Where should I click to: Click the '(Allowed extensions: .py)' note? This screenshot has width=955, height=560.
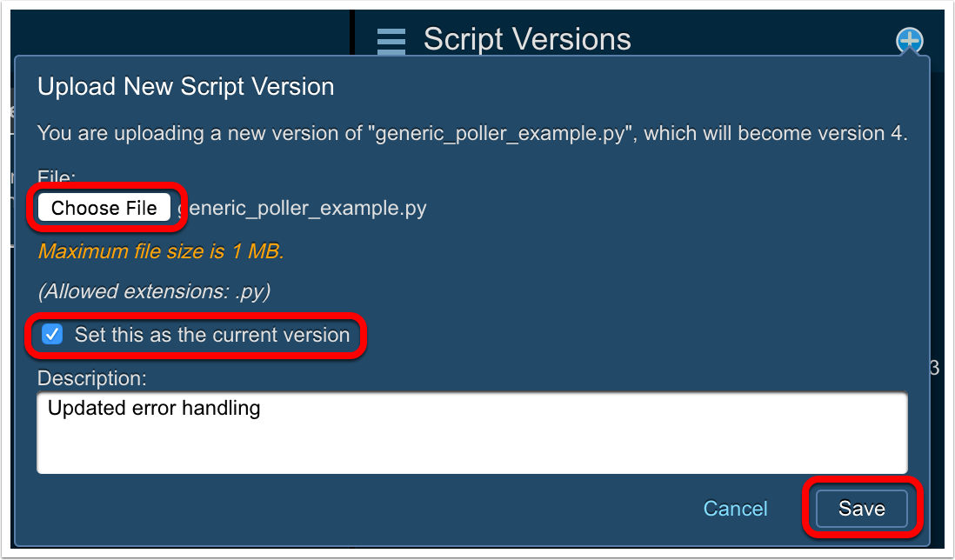pyautogui.click(x=154, y=291)
